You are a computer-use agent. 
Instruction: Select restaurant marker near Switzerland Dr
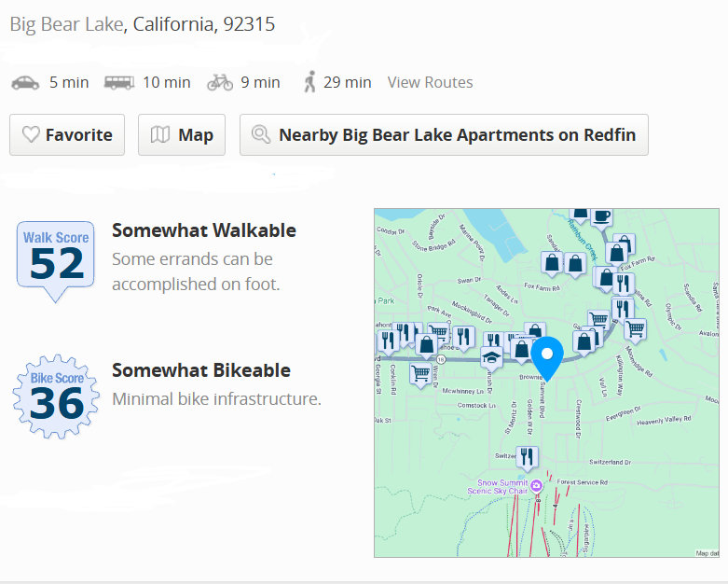point(527,458)
